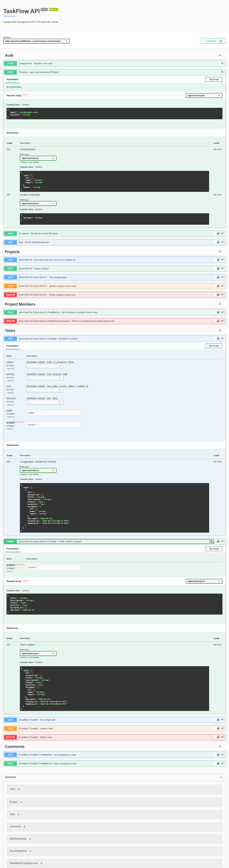The image size is (229, 868).
Task: Click the lock icon on POST /projects Create a project
Action: pos(218,269)
